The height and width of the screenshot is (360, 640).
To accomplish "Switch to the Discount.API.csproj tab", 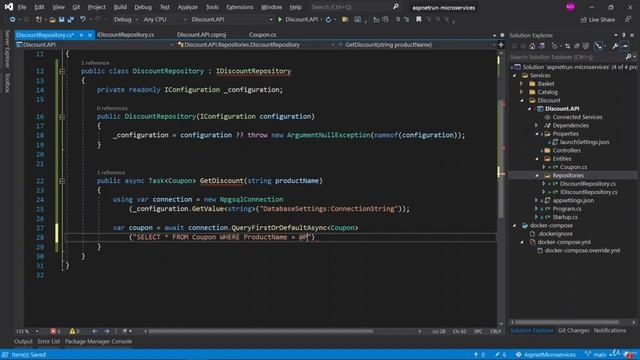I will click(202, 35).
